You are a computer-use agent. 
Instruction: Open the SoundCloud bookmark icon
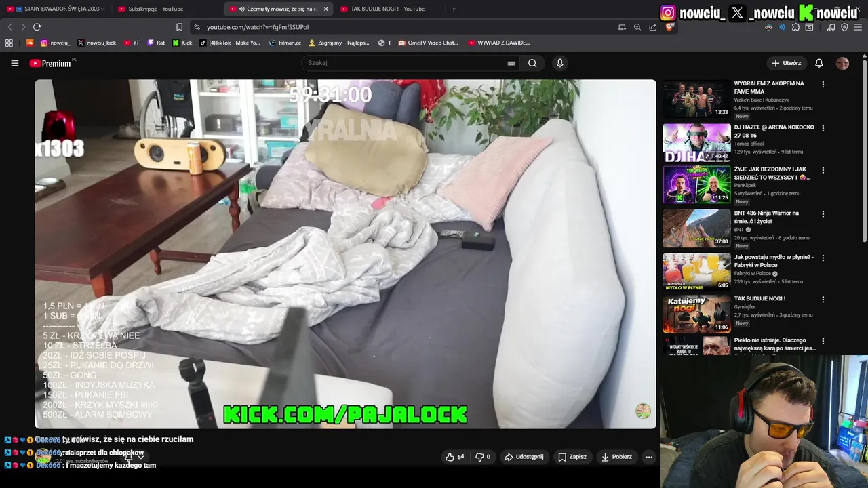pyautogui.click(x=30, y=43)
